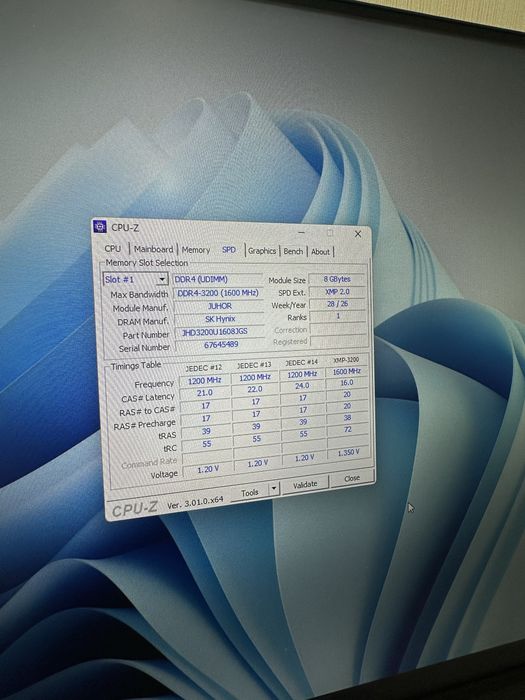Click the Timings Table group label
This screenshot has width=525, height=700.
click(136, 366)
